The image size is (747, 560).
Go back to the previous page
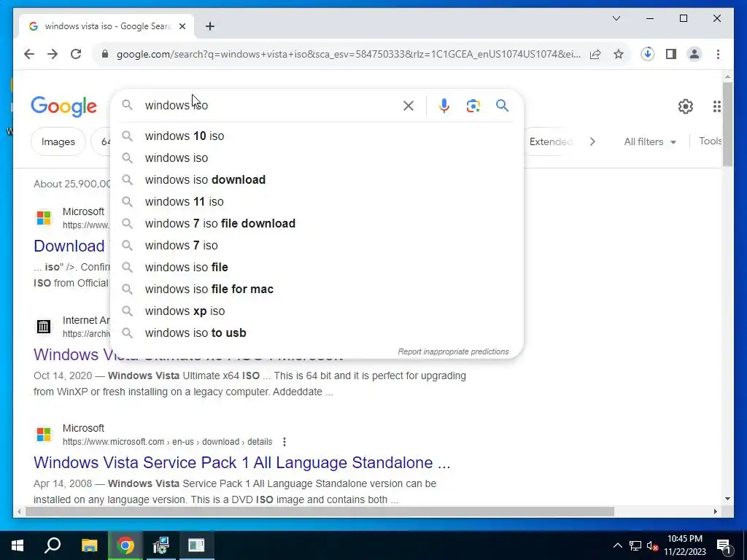pos(29,54)
